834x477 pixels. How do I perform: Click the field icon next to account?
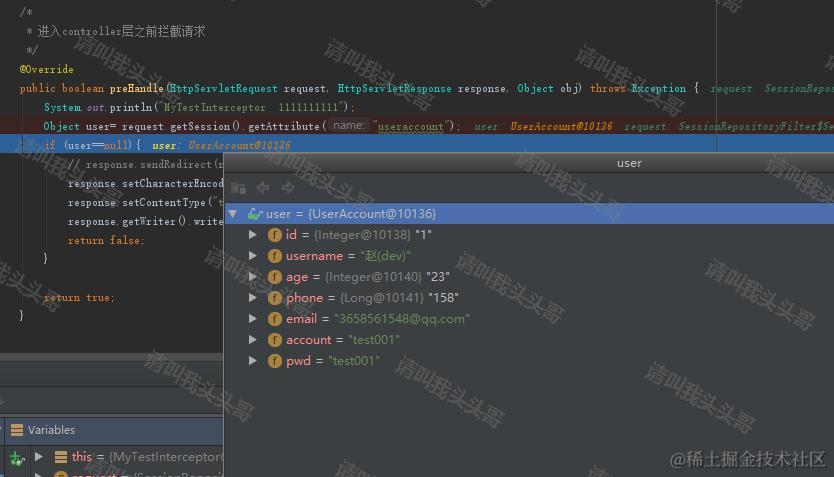click(274, 340)
